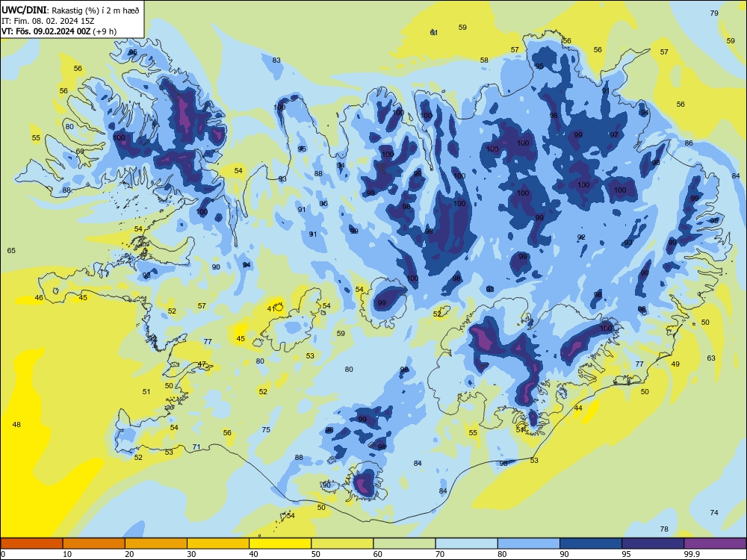Click the humidity value 78 on the map

(x=665, y=529)
